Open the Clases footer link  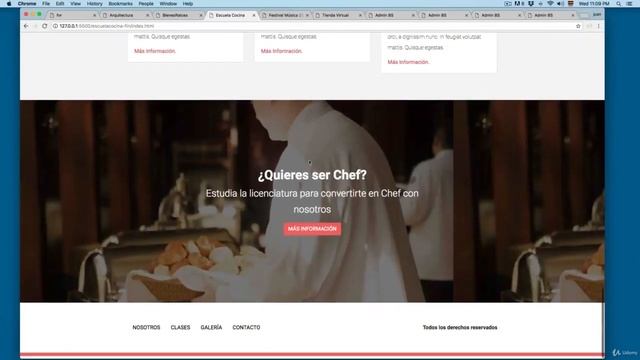coord(180,327)
